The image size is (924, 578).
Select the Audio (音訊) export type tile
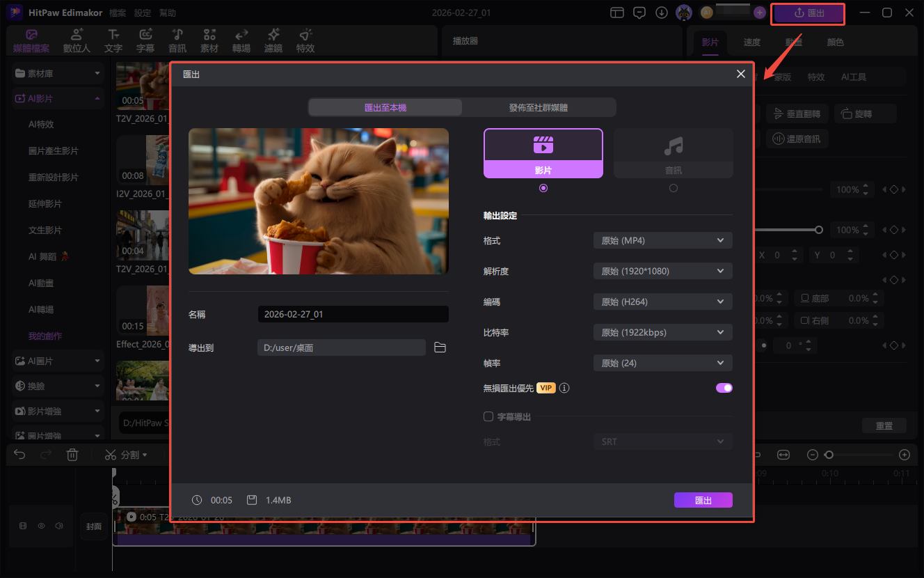673,153
